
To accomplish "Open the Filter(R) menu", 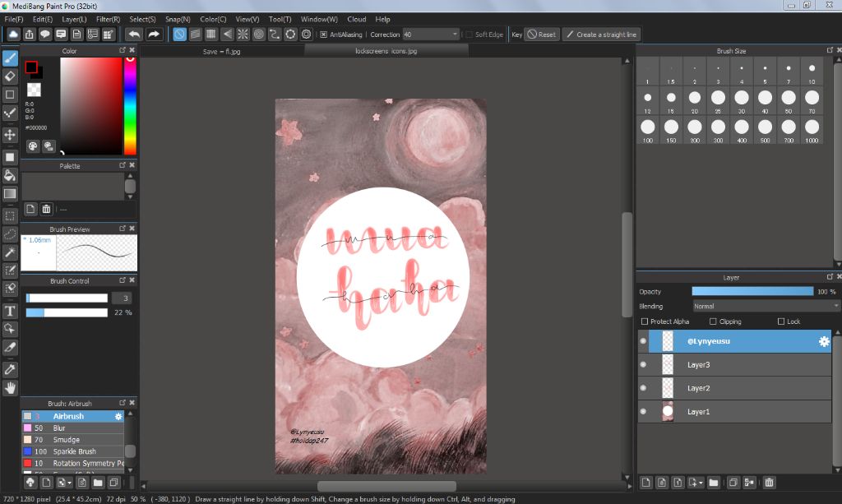I will point(108,19).
